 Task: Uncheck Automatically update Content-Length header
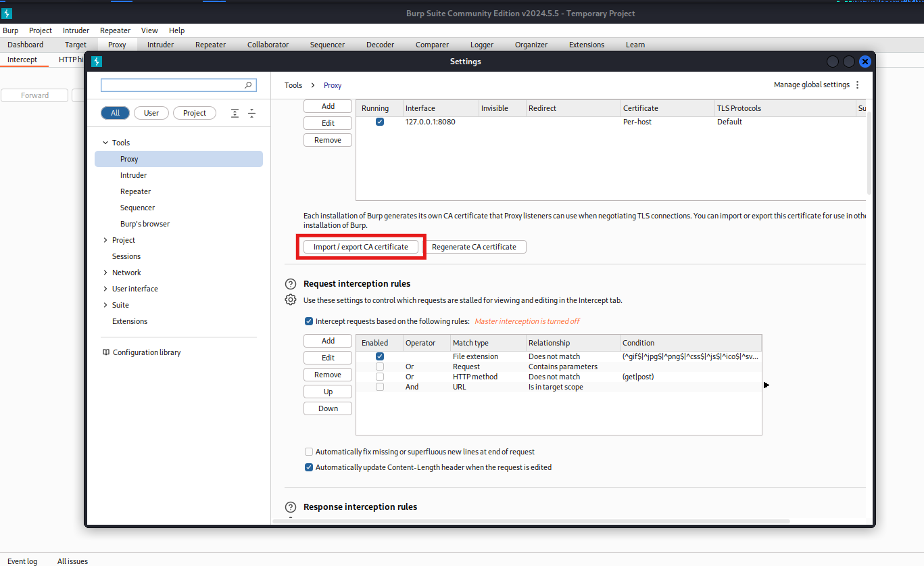(309, 467)
